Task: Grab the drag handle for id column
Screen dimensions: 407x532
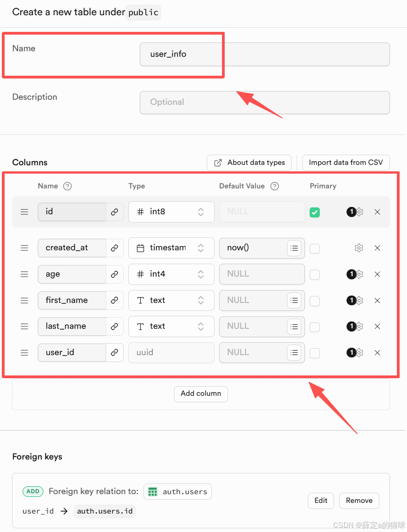Action: point(24,212)
